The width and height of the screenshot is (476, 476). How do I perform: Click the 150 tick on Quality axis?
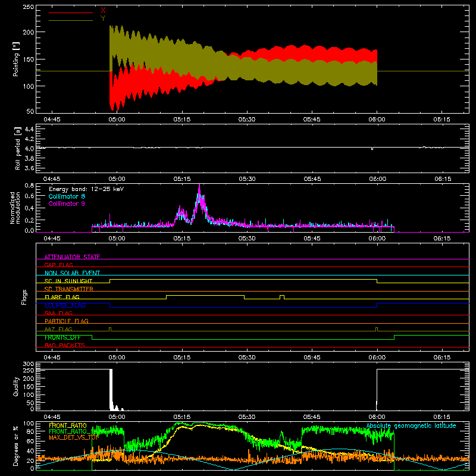29,386
